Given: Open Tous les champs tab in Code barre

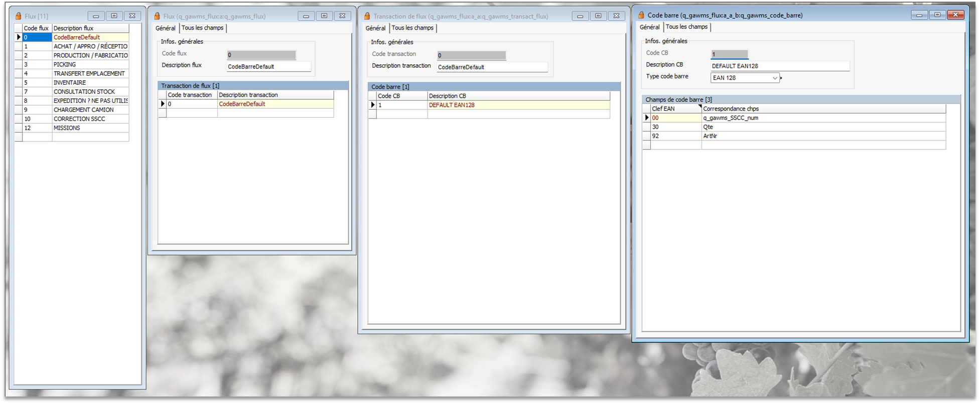Looking at the screenshot, I should pos(686,27).
